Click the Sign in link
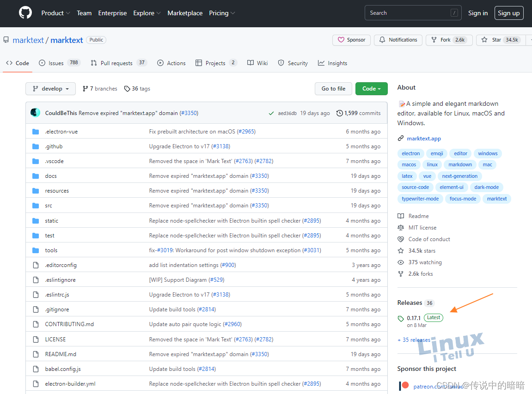The image size is (532, 394). point(478,13)
